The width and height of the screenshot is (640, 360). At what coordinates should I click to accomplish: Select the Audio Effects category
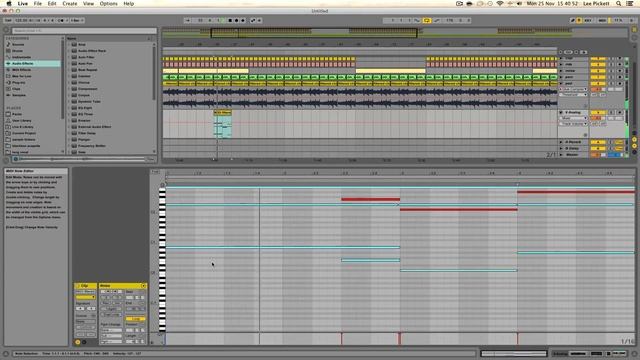pyautogui.click(x=33, y=64)
